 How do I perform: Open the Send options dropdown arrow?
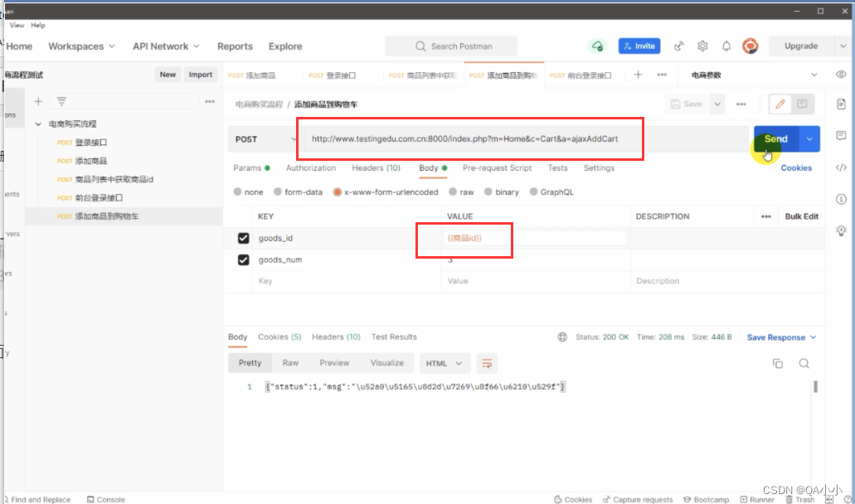click(x=809, y=139)
